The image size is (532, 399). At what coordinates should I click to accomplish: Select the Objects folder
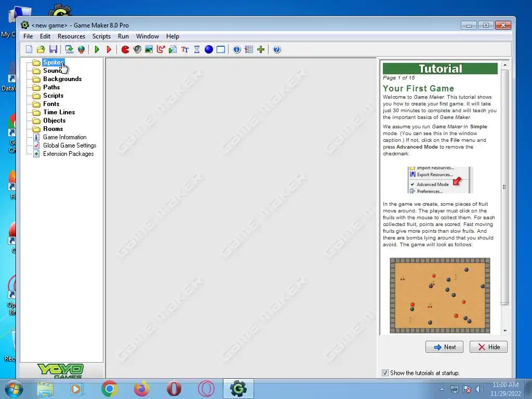point(54,121)
